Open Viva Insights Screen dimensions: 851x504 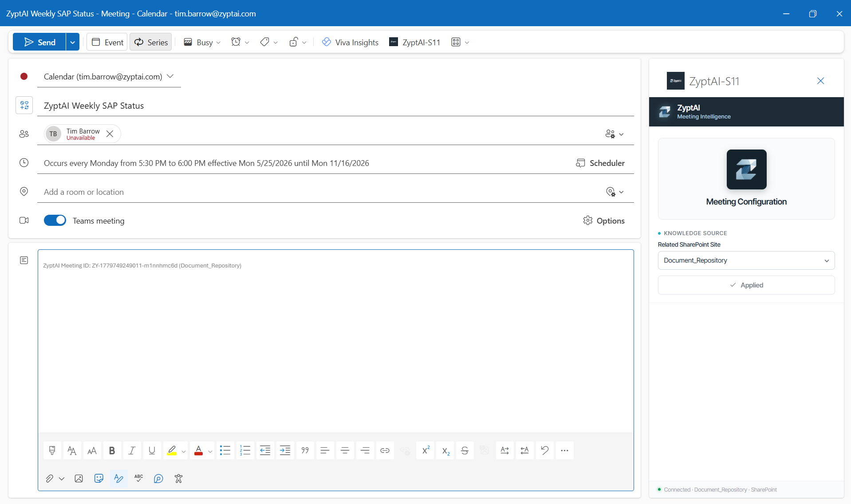tap(350, 42)
